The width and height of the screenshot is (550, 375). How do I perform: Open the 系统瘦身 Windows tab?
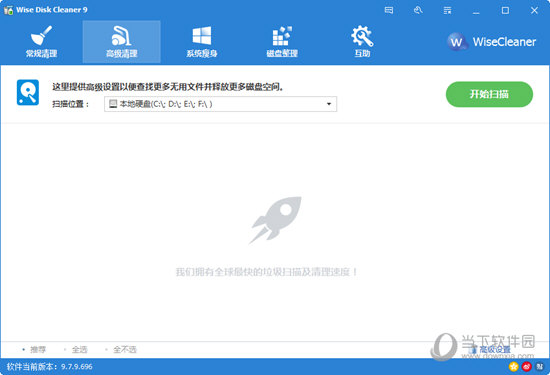[202, 42]
